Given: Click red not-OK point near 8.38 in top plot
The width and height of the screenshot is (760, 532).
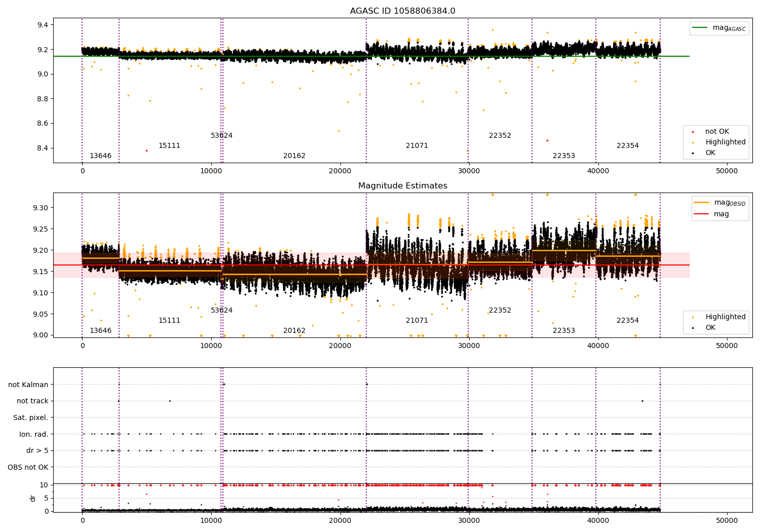Looking at the screenshot, I should click(x=146, y=150).
